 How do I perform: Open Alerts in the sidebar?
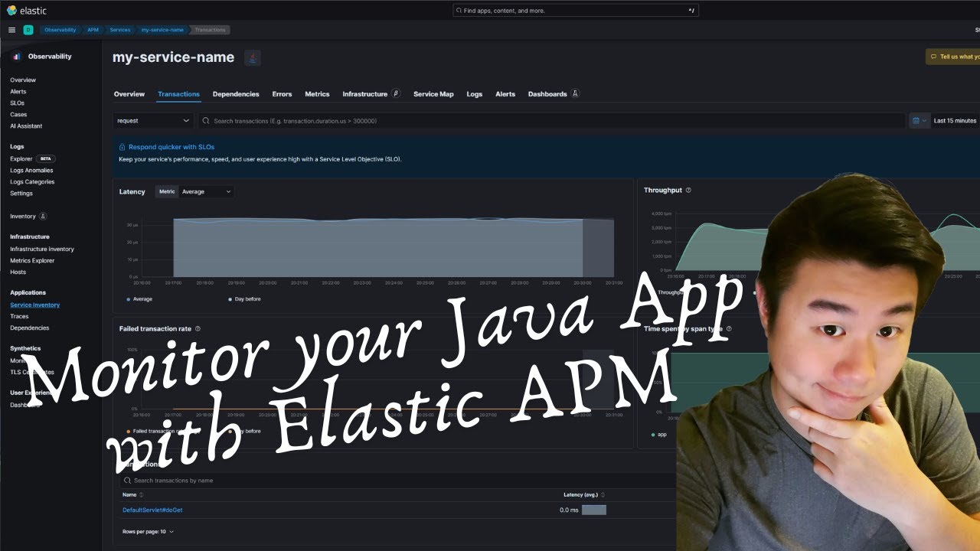(x=18, y=91)
